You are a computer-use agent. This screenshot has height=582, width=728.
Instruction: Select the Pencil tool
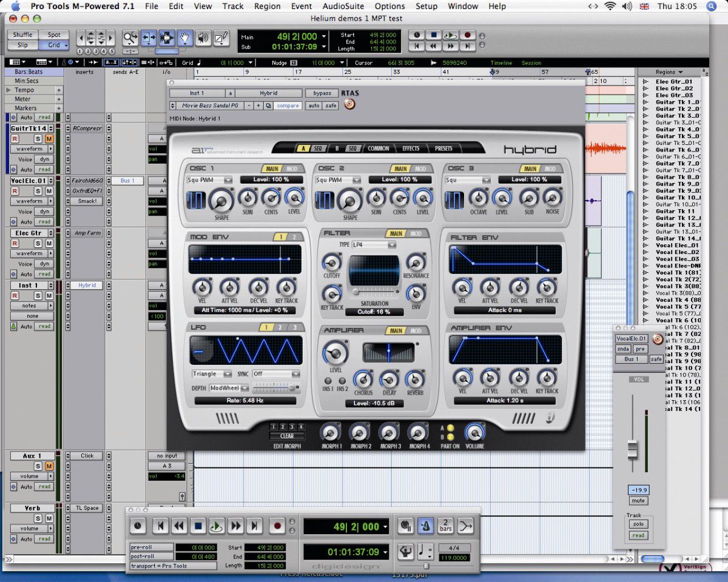[x=221, y=39]
